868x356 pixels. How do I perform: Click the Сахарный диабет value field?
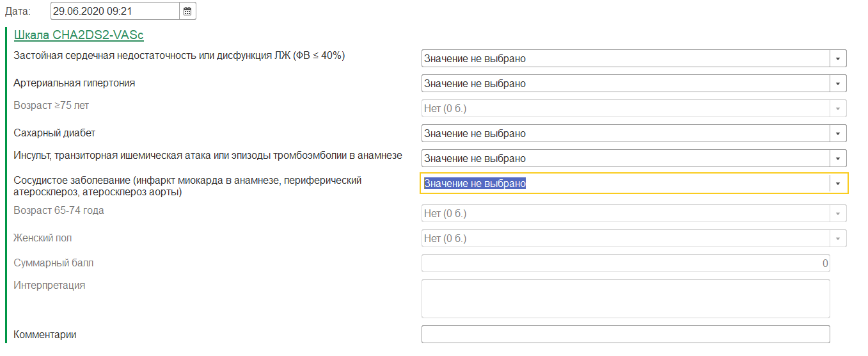[625, 134]
